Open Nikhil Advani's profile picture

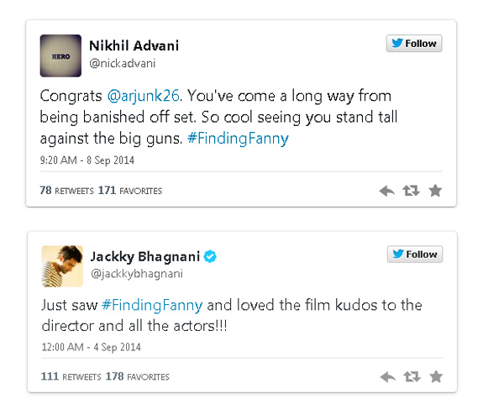pos(60,55)
